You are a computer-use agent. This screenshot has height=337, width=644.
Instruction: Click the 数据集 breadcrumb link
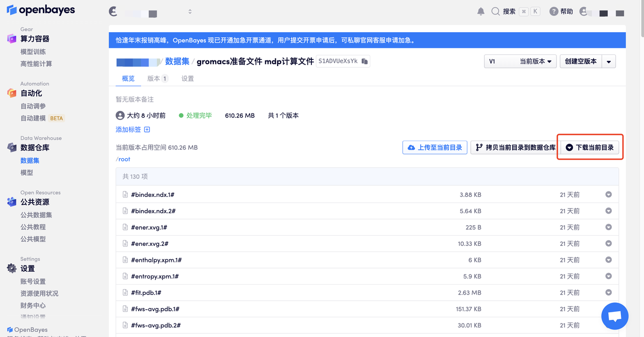click(177, 61)
